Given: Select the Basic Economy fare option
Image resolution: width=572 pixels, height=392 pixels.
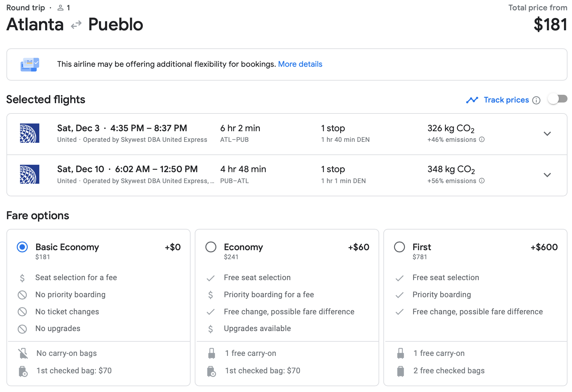Looking at the screenshot, I should (22, 247).
